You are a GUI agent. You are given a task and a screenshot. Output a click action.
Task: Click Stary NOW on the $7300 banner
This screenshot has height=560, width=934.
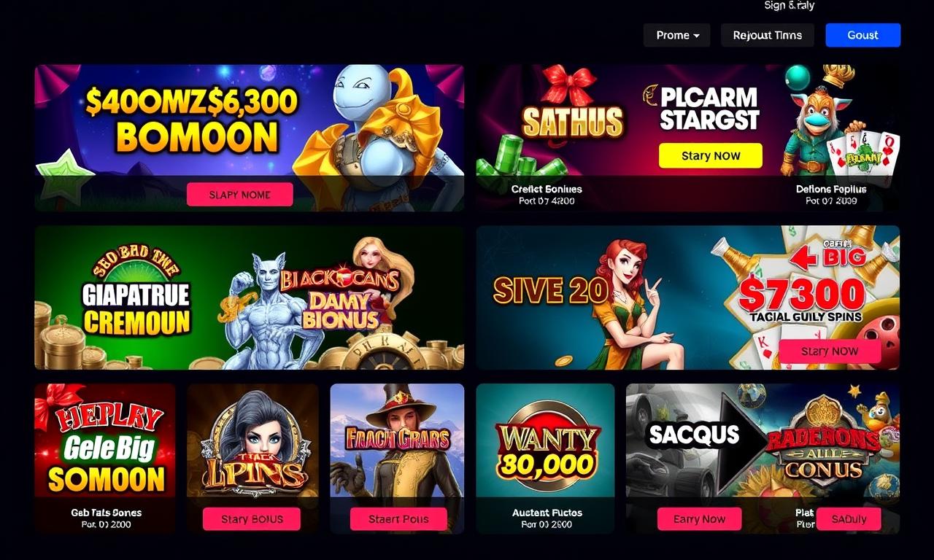[830, 351]
